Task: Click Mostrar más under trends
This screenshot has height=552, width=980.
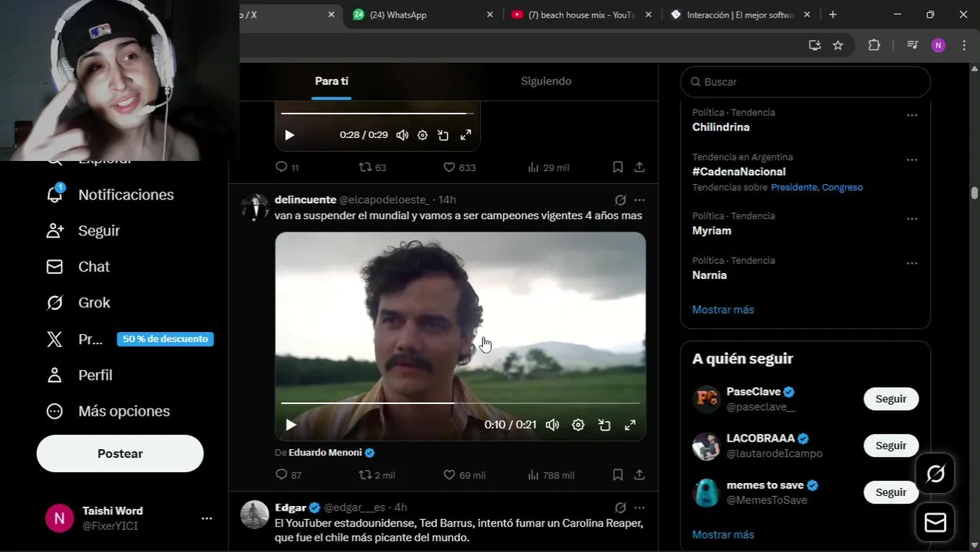Action: [x=723, y=310]
